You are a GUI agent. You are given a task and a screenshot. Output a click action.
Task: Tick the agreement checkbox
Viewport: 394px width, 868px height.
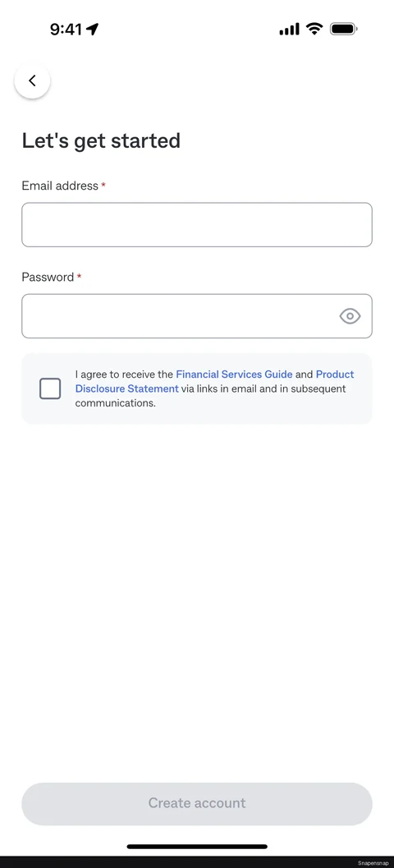[x=50, y=388]
